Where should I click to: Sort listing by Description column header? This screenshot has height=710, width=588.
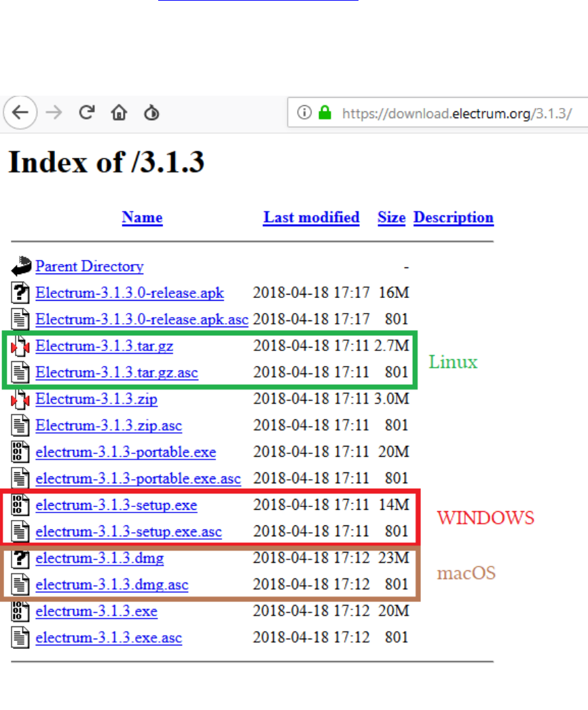[x=454, y=217]
